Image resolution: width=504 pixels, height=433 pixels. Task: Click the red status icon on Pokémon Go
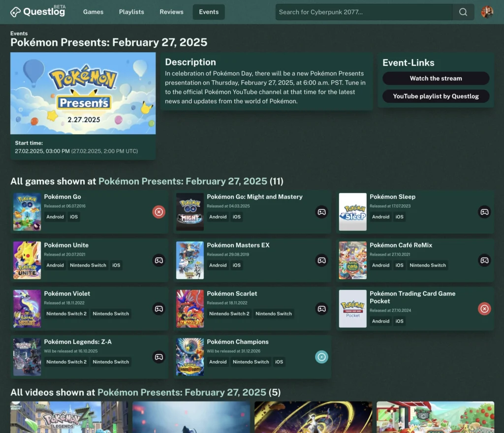tap(159, 212)
